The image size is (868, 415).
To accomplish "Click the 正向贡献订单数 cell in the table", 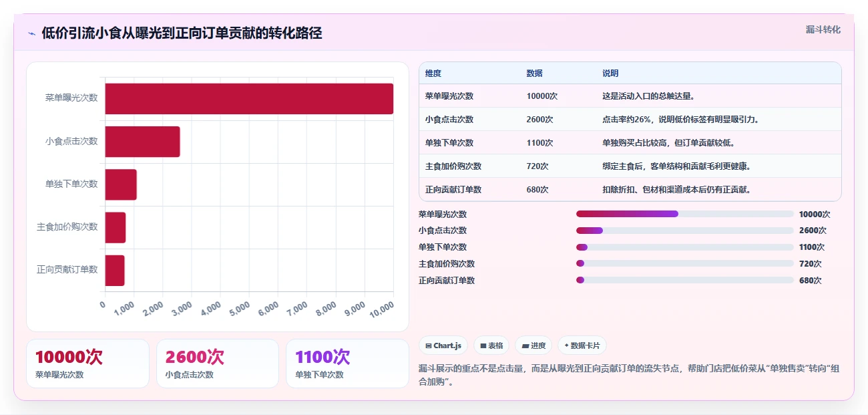I will (x=453, y=190).
